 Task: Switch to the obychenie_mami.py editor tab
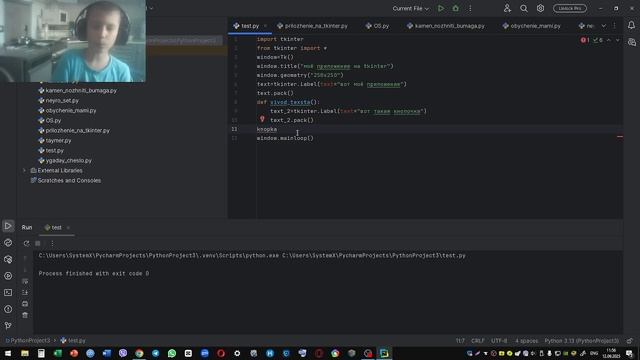point(532,26)
